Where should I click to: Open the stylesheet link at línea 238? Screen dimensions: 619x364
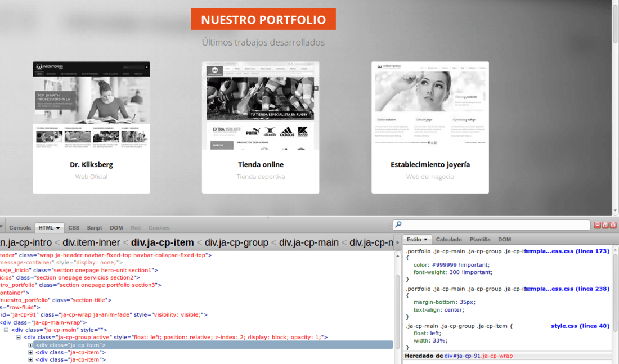568,289
